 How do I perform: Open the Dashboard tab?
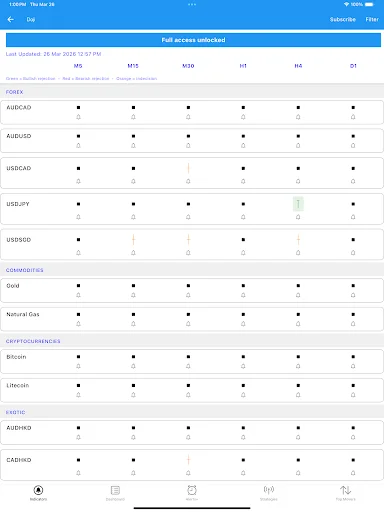click(115, 493)
